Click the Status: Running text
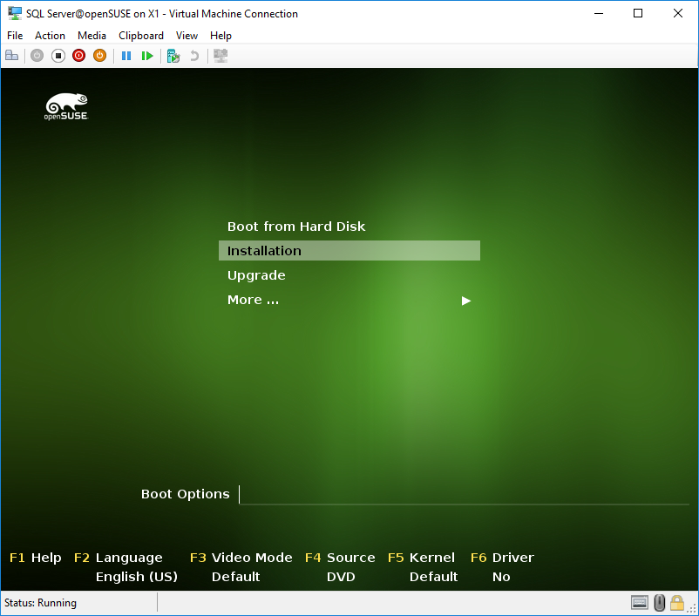The height and width of the screenshot is (616, 699). pyautogui.click(x=41, y=603)
